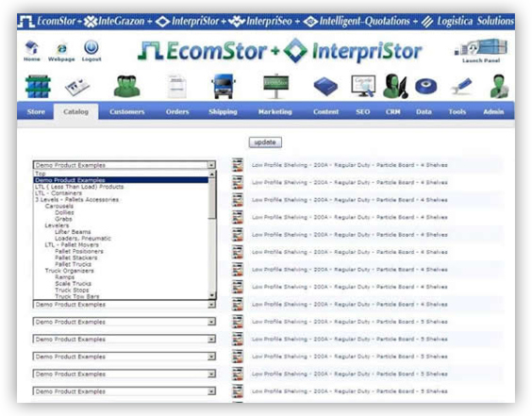Open the Orders tab

(177, 111)
